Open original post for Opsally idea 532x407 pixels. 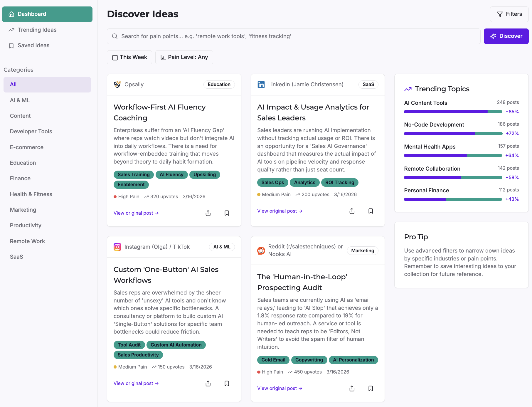click(x=136, y=213)
